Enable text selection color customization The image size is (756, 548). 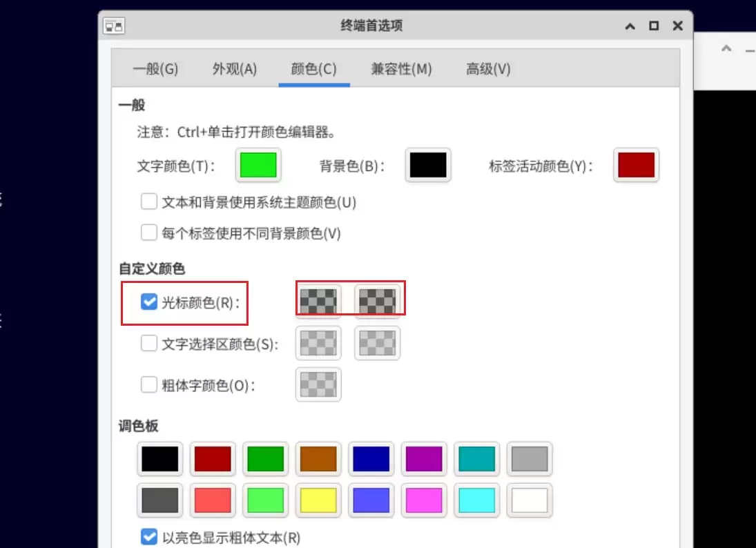click(x=149, y=343)
